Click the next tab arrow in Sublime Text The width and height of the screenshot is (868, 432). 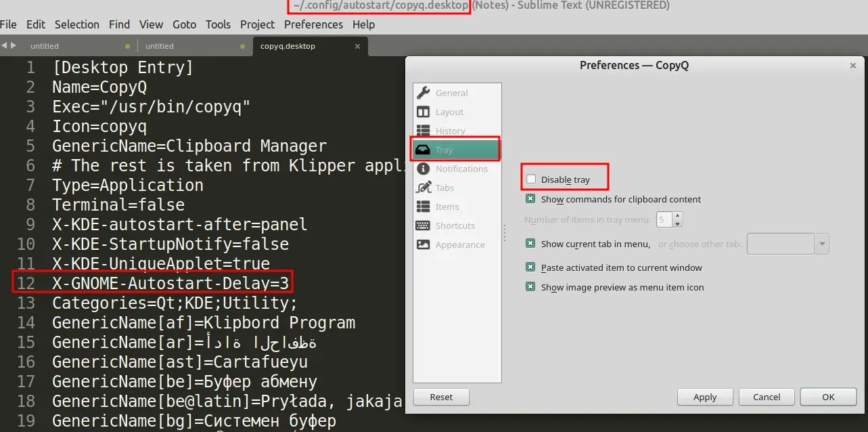coord(13,45)
